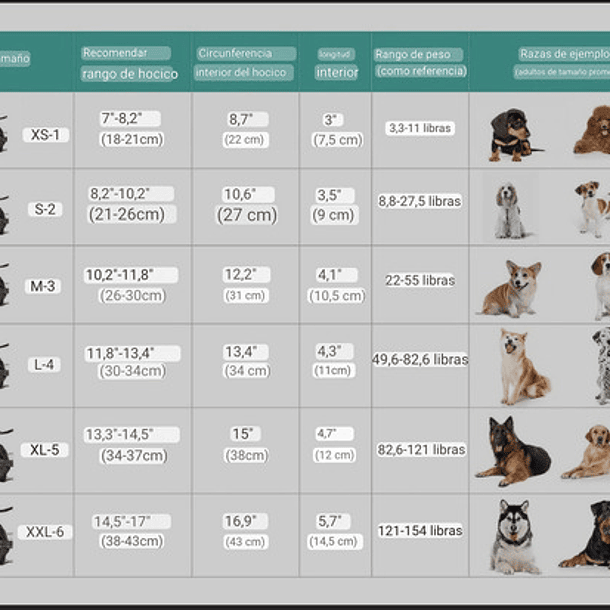
Task: Select the '14,5"-17"' inch range value
Action: tap(122, 521)
